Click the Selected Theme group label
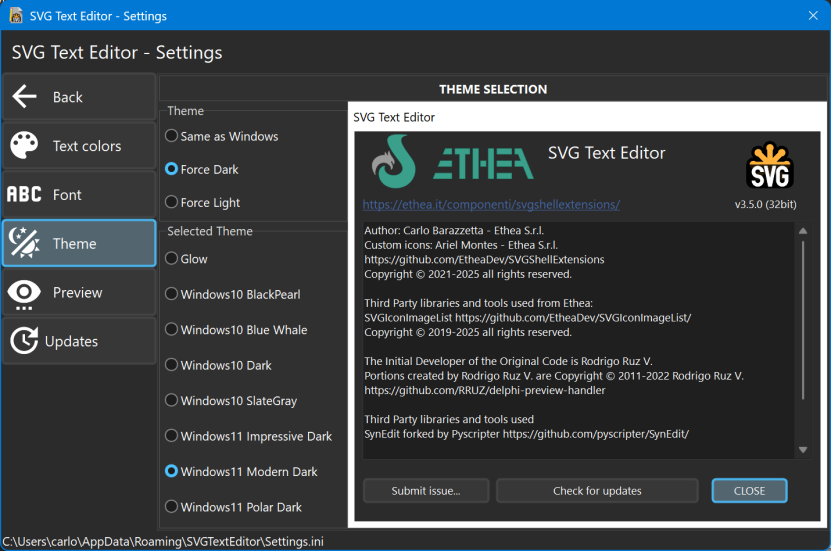This screenshot has height=551, width=831. [210, 232]
